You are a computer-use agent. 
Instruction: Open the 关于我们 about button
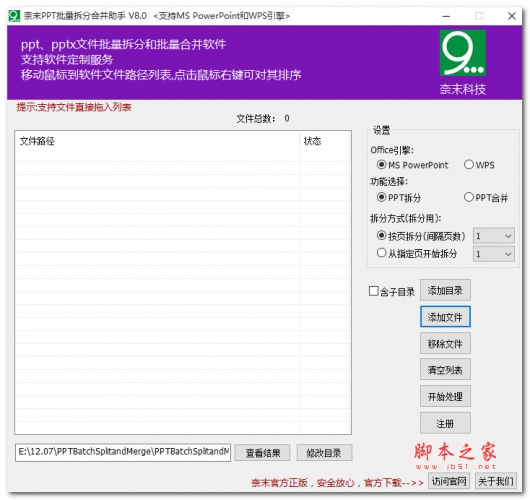click(496, 481)
